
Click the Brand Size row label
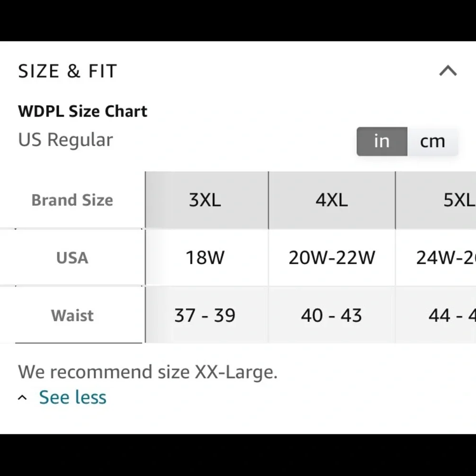pos(72,200)
